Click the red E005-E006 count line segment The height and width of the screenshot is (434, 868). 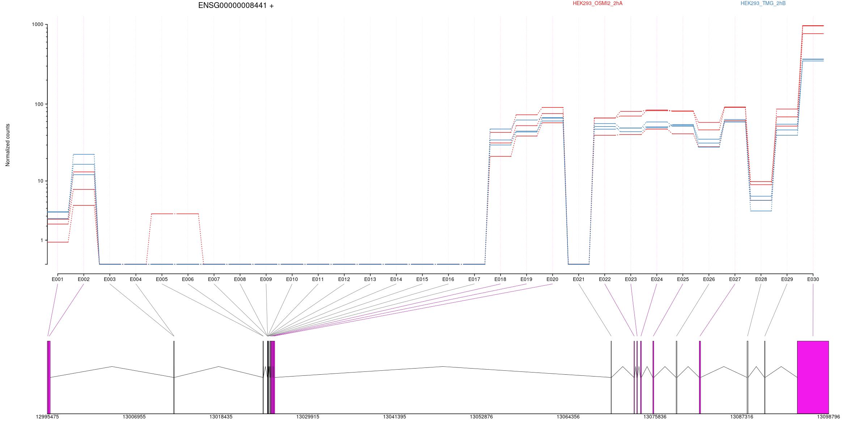click(x=175, y=214)
